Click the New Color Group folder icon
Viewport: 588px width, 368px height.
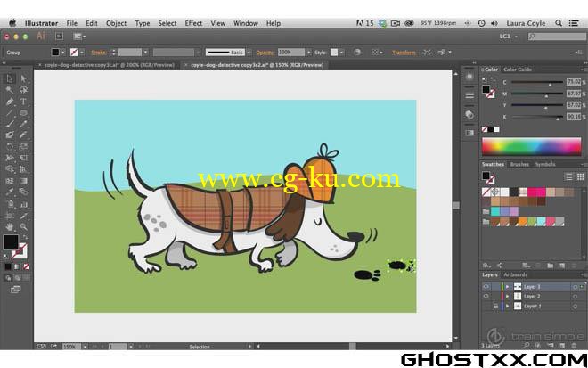pyautogui.click(x=550, y=266)
